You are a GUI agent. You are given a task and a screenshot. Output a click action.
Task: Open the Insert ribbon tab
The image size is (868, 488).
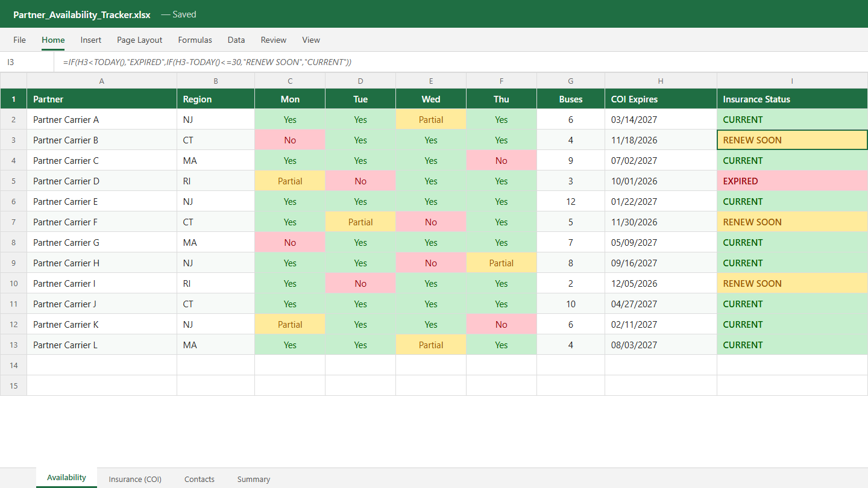point(91,40)
